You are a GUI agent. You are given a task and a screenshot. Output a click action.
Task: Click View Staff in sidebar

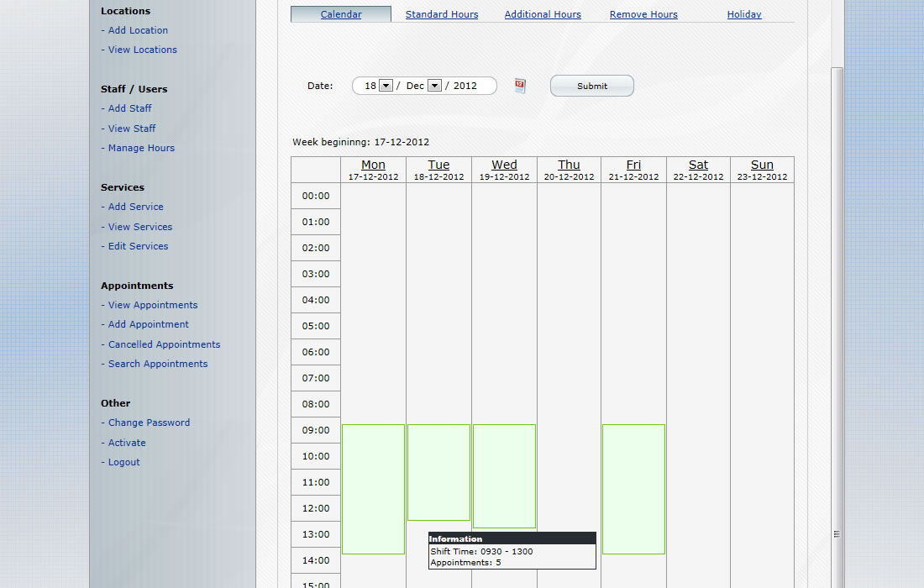(132, 129)
